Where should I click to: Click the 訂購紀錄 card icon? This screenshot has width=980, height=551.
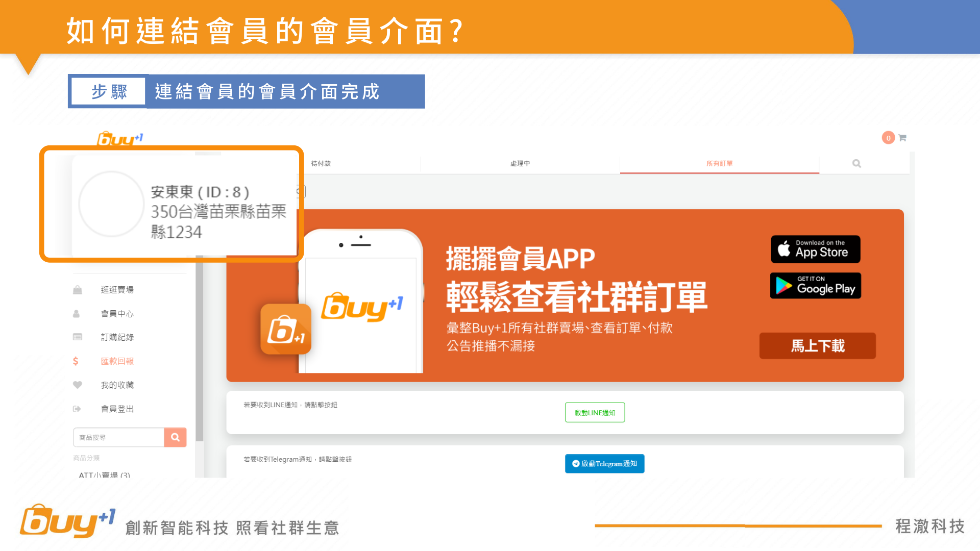(x=78, y=337)
